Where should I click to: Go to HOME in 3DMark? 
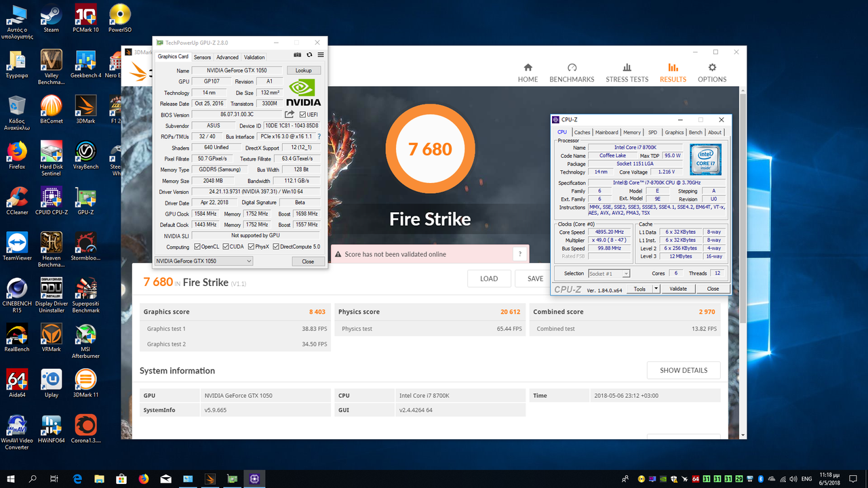coord(528,73)
